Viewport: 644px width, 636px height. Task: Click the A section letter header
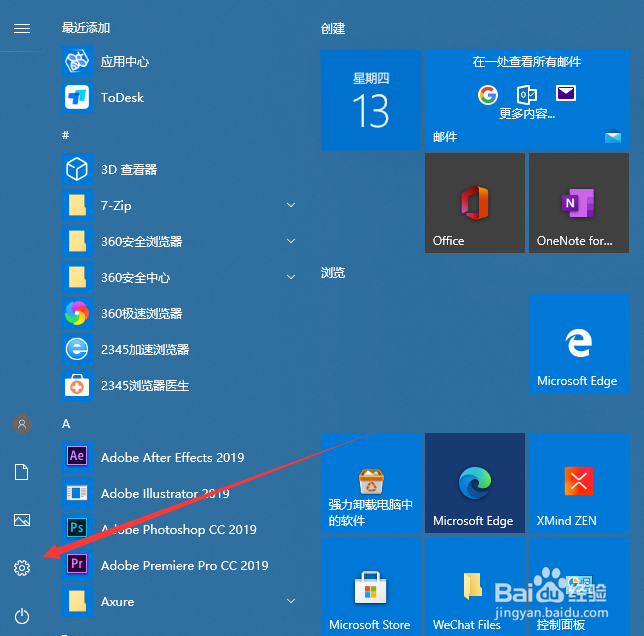click(x=66, y=424)
